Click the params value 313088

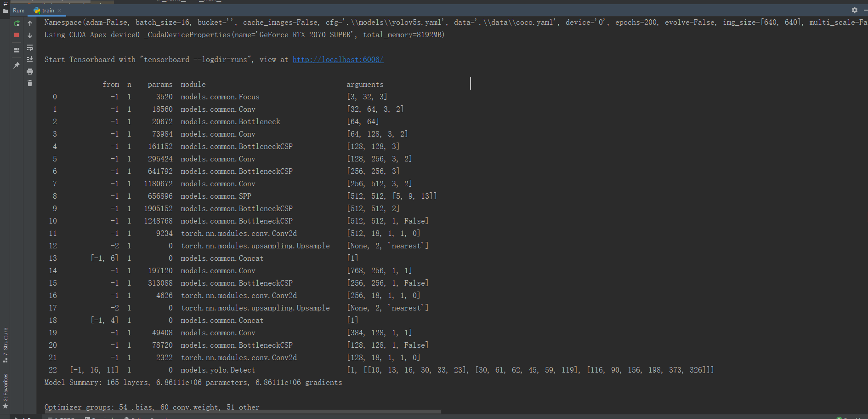click(160, 283)
